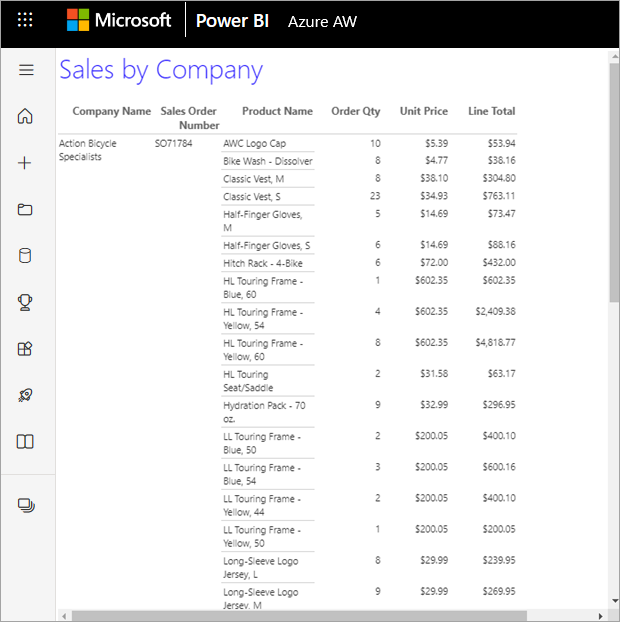This screenshot has width=620, height=622.
Task: Open Deployment pipelines rocket icon
Action: point(25,395)
